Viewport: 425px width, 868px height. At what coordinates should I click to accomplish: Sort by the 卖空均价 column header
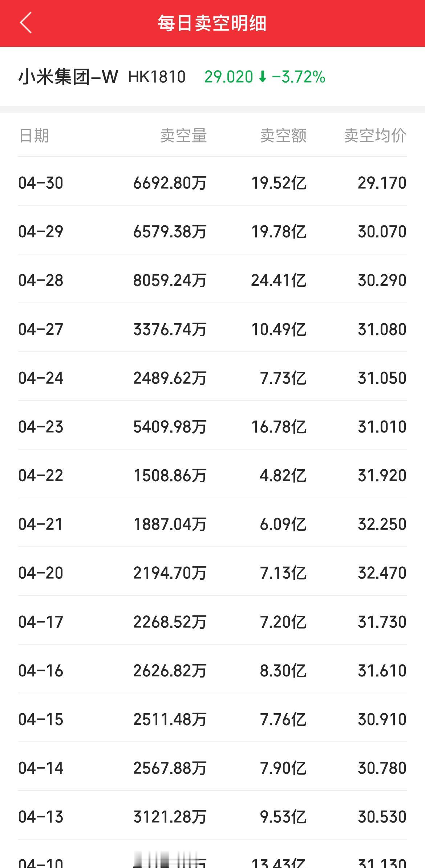(x=375, y=136)
